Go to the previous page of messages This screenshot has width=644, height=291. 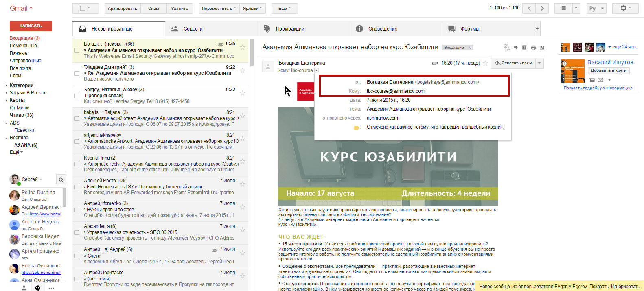click(x=529, y=8)
